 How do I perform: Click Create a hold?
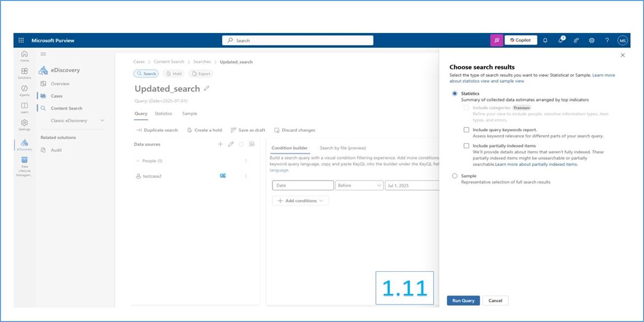pyautogui.click(x=204, y=130)
